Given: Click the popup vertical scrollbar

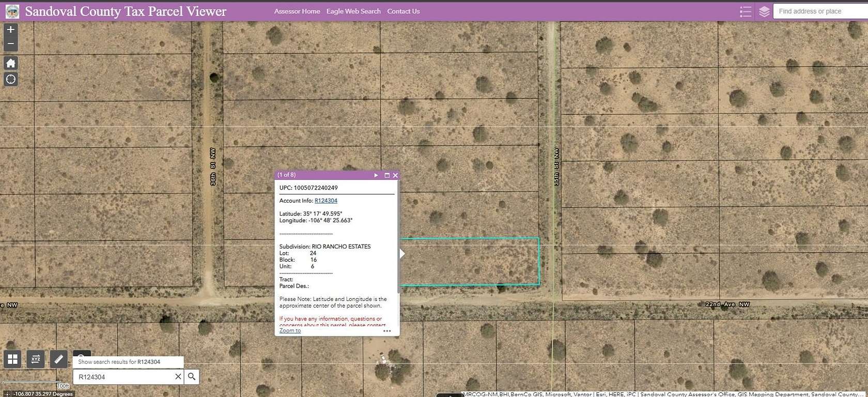Looking at the screenshot, I should coord(398,238).
